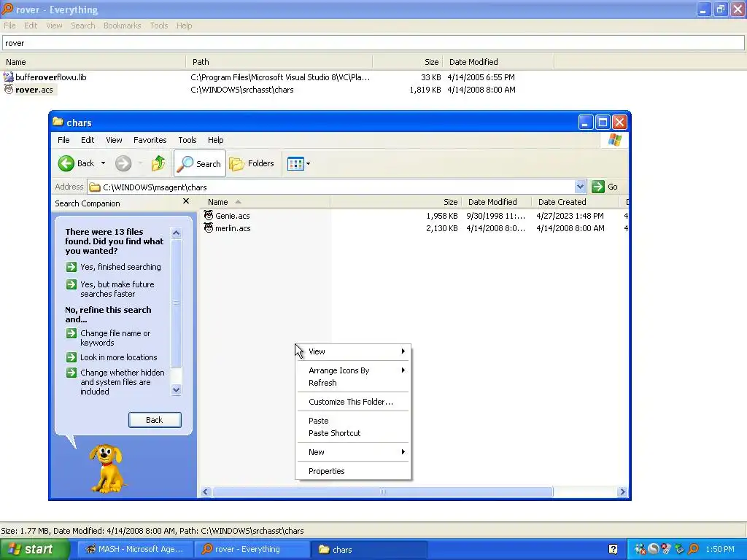
Task: Click the merlin.acs file icon
Action: (208, 228)
